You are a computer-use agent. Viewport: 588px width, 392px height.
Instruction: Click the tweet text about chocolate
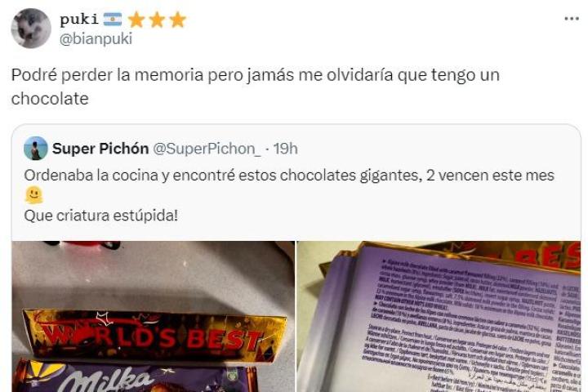click(255, 87)
